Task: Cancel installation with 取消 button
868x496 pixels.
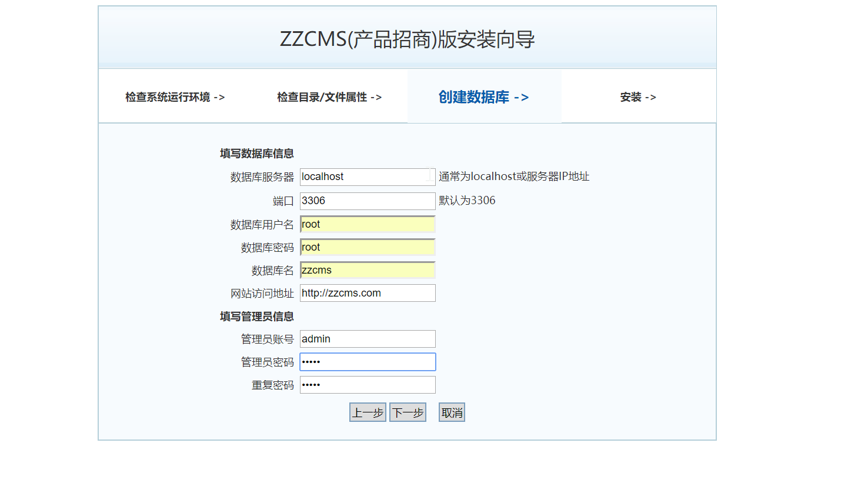Action: coord(452,412)
